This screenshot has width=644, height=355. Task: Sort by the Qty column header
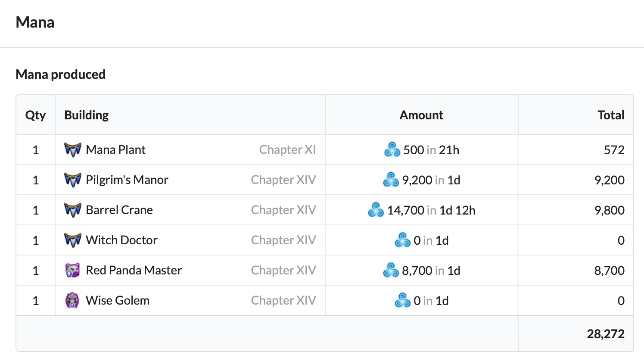pos(36,115)
